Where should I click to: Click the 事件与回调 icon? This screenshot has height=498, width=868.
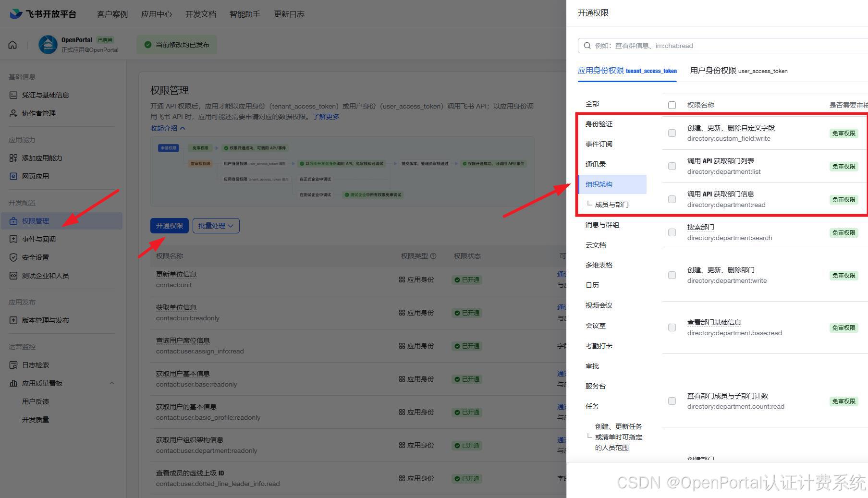point(13,239)
